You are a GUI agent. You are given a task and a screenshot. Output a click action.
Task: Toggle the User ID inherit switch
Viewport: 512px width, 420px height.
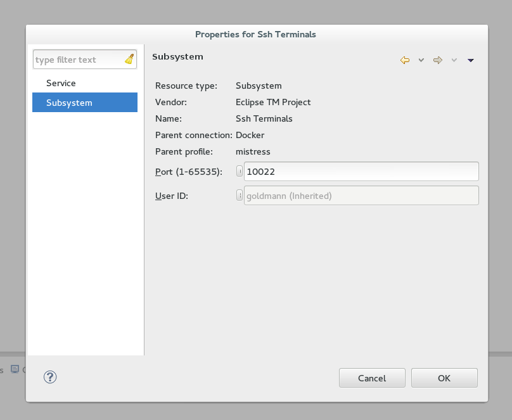tap(240, 195)
